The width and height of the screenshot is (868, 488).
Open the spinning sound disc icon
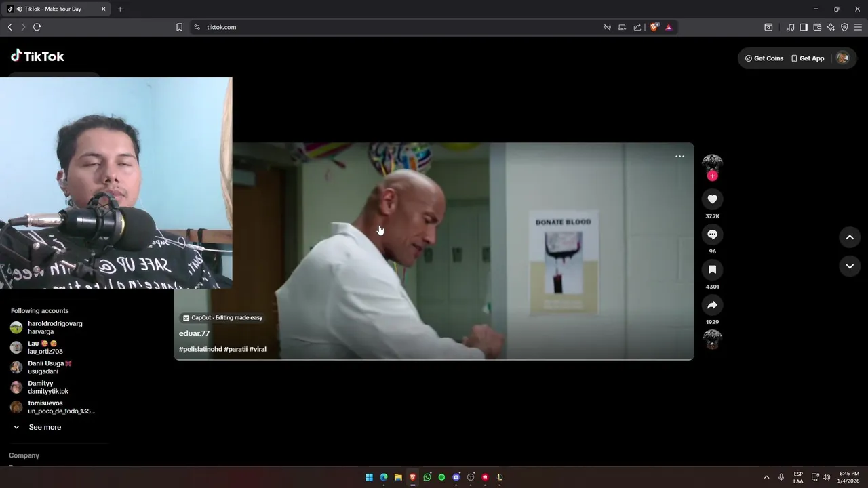pyautogui.click(x=712, y=340)
